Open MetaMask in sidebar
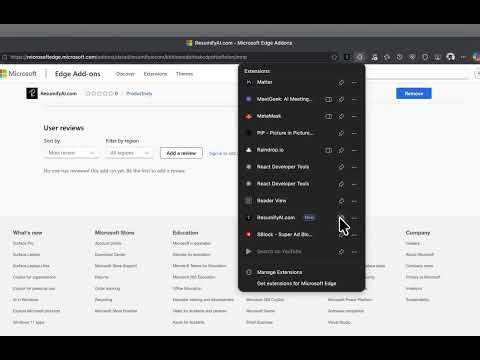Screen dimensions: 480x360 coord(328,116)
